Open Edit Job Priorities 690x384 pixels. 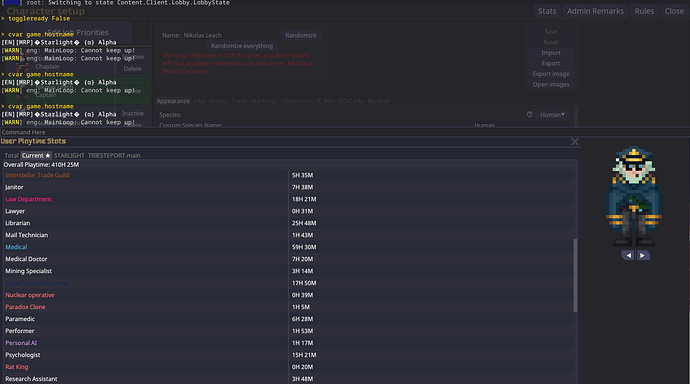click(77, 33)
